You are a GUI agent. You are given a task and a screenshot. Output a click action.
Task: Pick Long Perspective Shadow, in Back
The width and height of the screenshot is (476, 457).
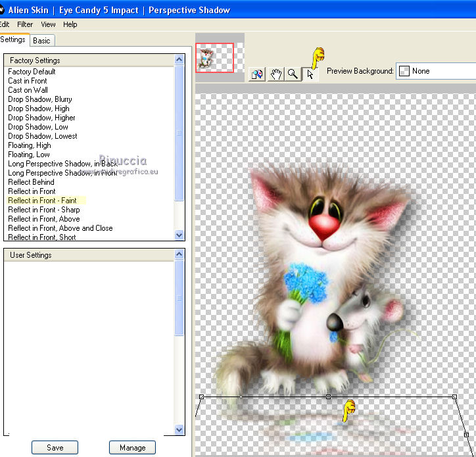click(x=62, y=164)
